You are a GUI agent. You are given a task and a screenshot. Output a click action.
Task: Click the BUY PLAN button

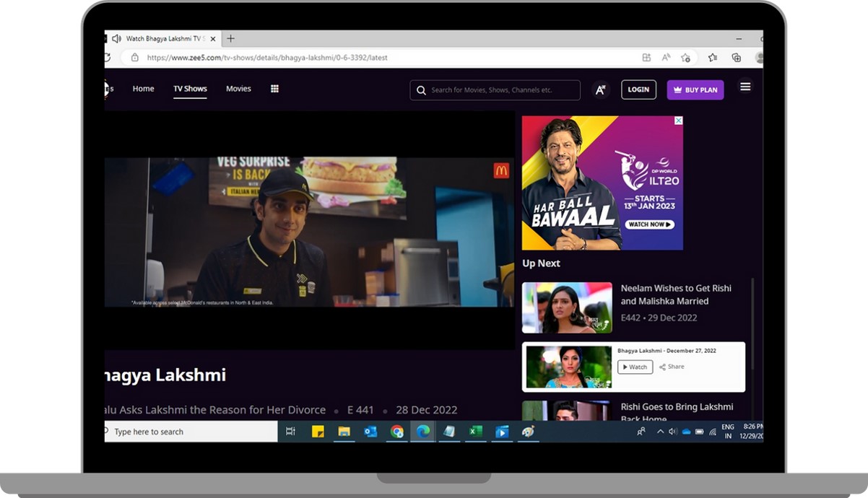click(x=695, y=89)
